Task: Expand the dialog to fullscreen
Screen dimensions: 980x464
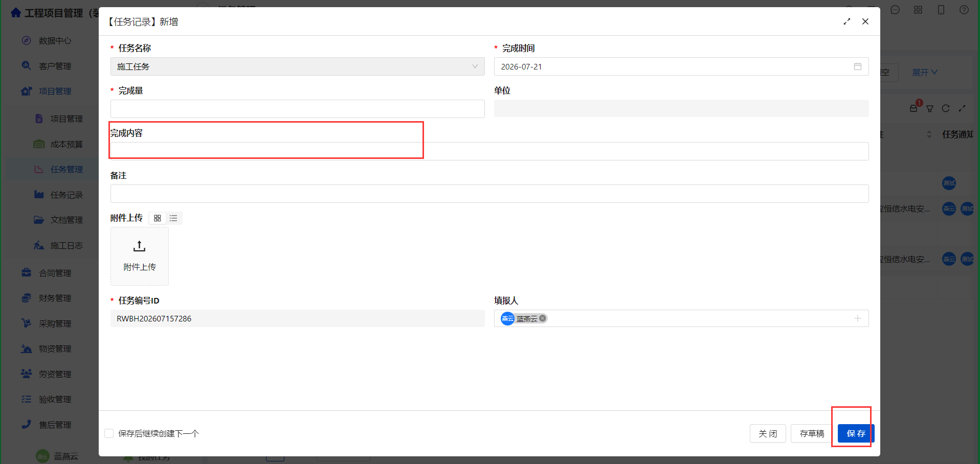Action: pyautogui.click(x=847, y=21)
